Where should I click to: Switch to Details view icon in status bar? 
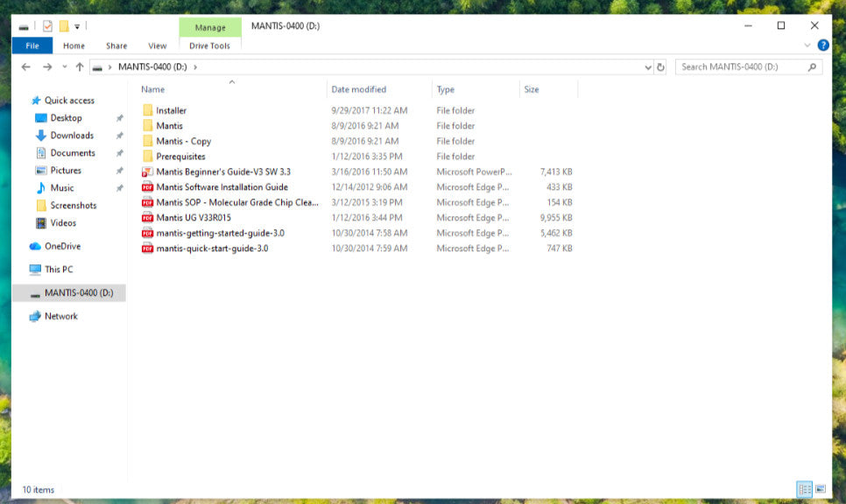[x=805, y=489]
